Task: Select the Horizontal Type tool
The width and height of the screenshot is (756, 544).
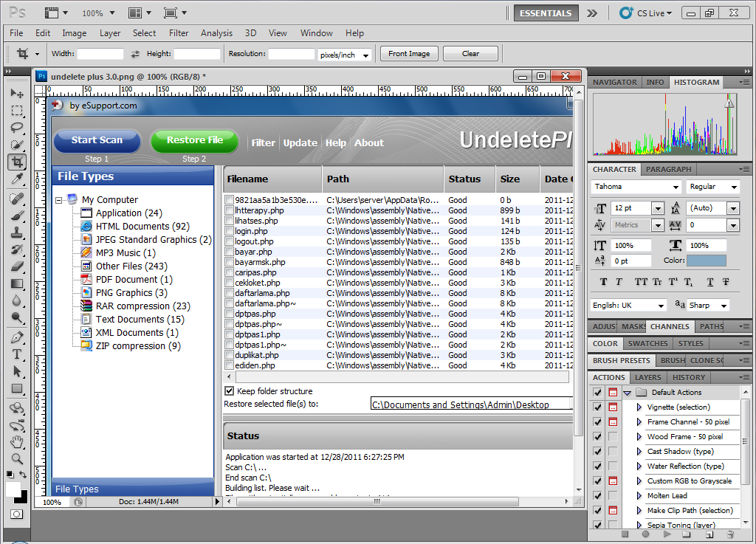Action: click(17, 354)
